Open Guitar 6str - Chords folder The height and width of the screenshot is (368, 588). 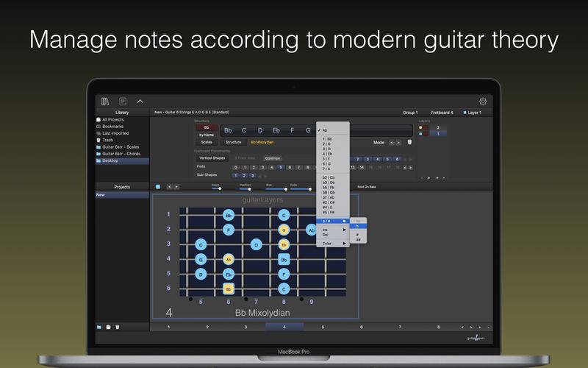(x=121, y=154)
